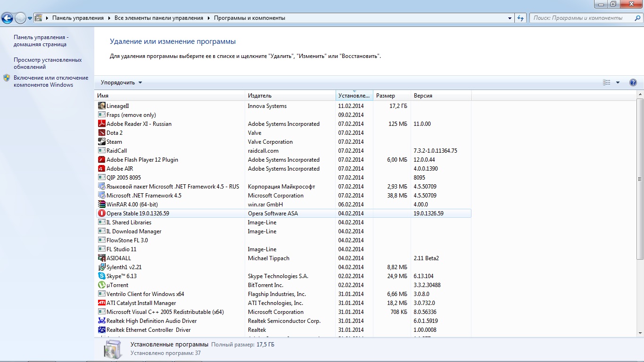Click the Skype Technologies S.A. publisher cell
Image resolution: width=644 pixels, height=362 pixels.
(278, 276)
